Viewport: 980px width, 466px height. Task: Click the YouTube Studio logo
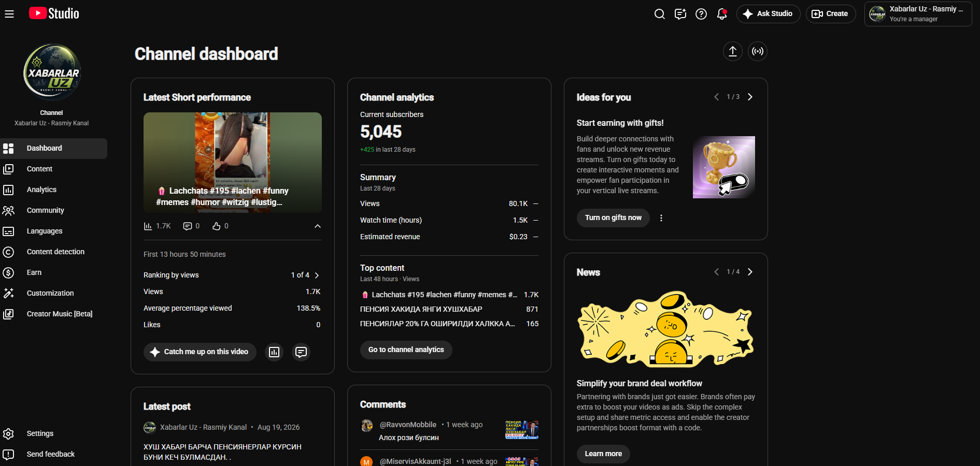point(54,13)
